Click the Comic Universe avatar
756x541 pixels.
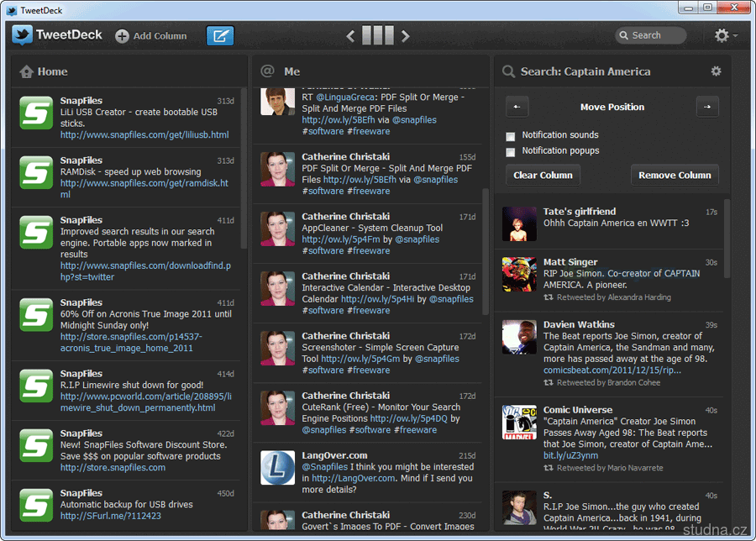pyautogui.click(x=519, y=423)
